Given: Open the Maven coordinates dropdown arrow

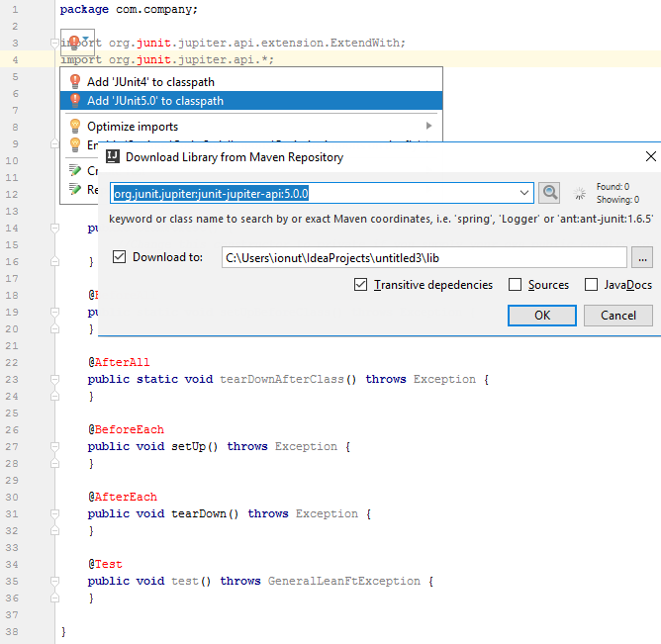Looking at the screenshot, I should [524, 193].
